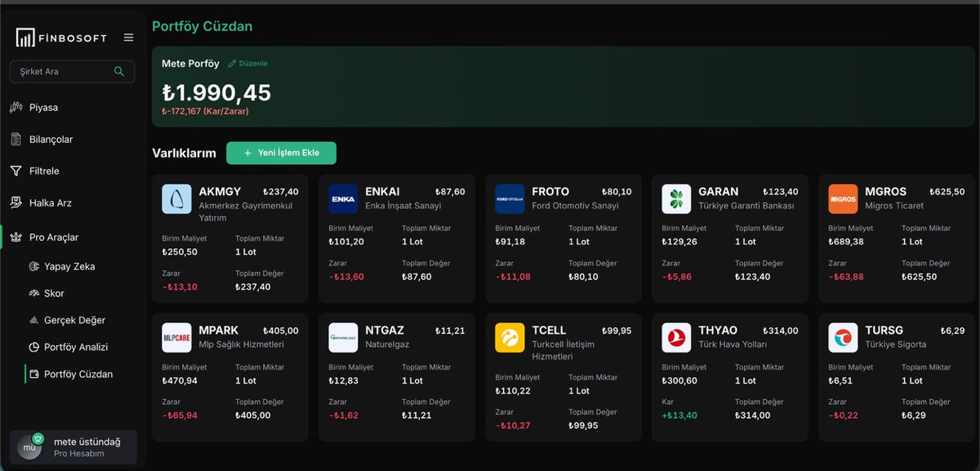980x471 pixels.
Task: Click the Skor gauge icon
Action: [33, 294]
